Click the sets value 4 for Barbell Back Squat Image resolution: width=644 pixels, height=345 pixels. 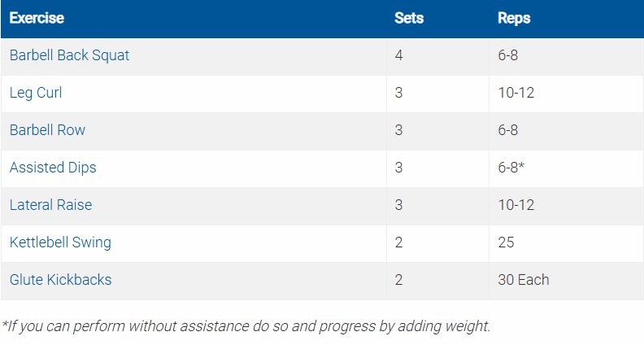click(399, 55)
